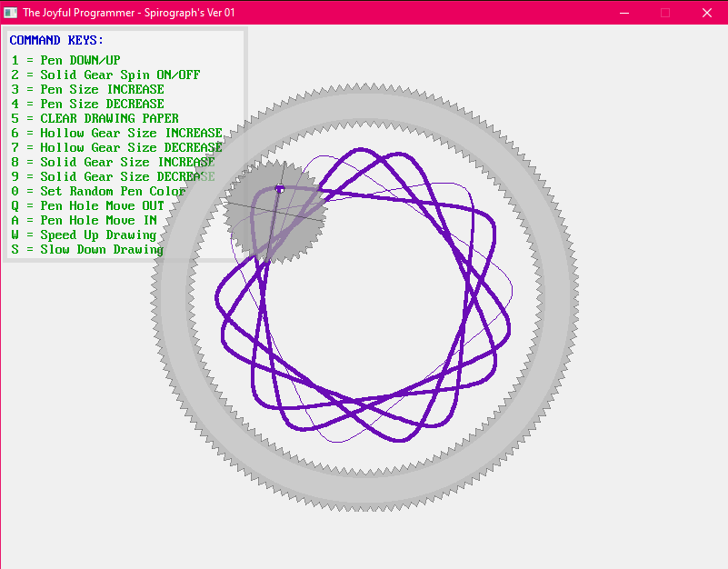This screenshot has width=728, height=569.
Task: Click the '6 = Hollow Gear Size INCREASE' line
Action: (117, 133)
